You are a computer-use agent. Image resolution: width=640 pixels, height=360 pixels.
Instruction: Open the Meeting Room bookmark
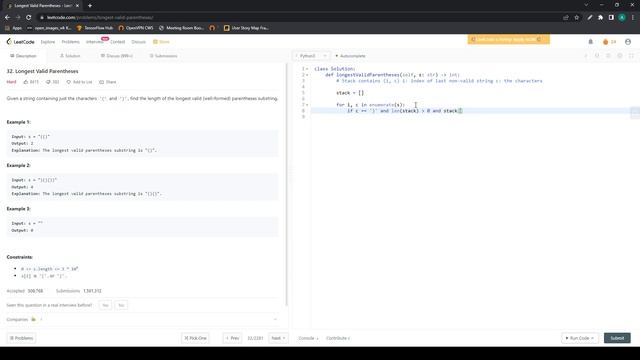(x=181, y=28)
